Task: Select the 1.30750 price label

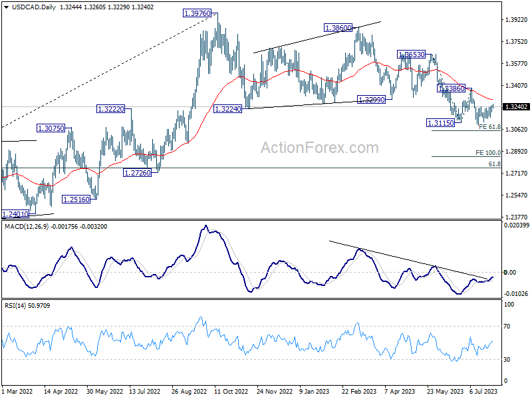Action: tap(51, 128)
